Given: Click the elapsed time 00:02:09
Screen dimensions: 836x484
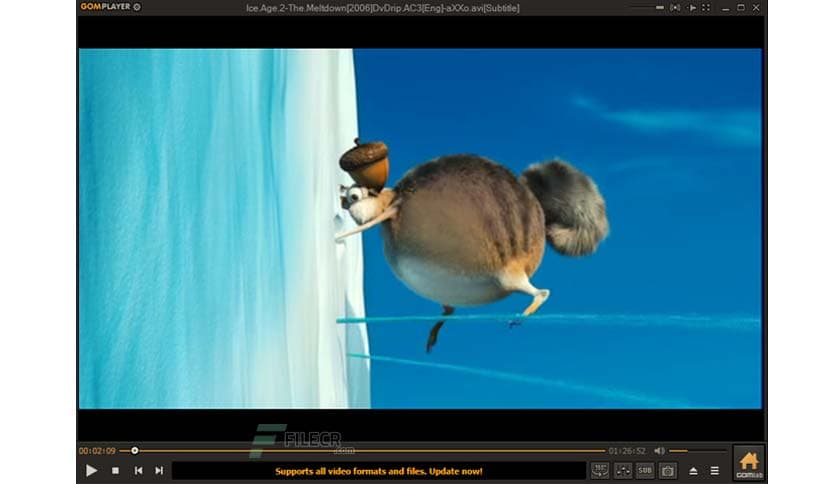Looking at the screenshot, I should click(97, 451).
